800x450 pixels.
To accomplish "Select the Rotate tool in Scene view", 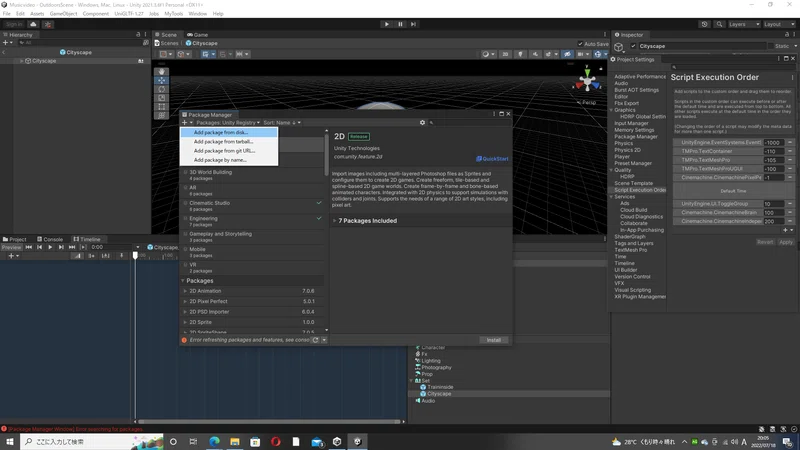I will point(161,89).
